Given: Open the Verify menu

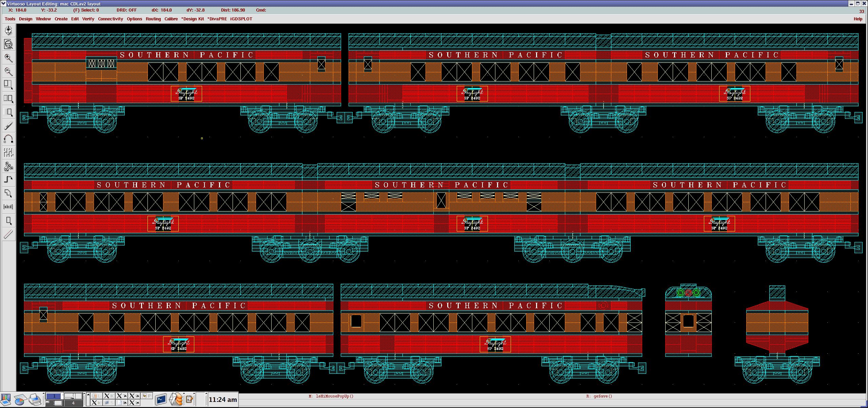Looking at the screenshot, I should (x=88, y=19).
